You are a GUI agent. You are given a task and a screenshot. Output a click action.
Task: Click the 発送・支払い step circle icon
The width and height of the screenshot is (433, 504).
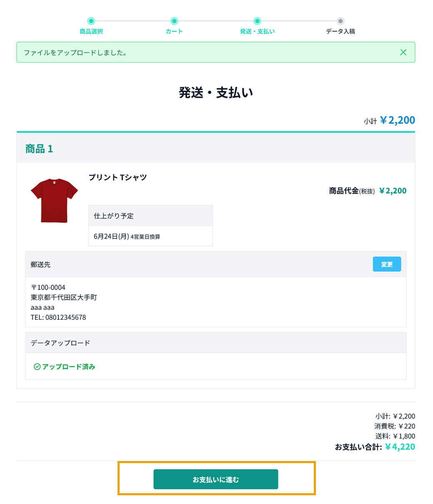pyautogui.click(x=257, y=21)
